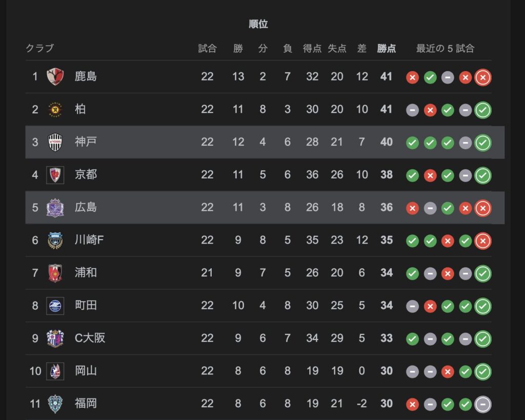
Task: Click the 神戸 striped crest icon
Action: point(55,142)
